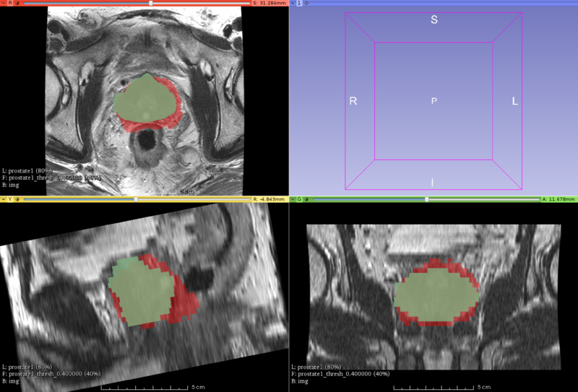Click the 3D view '1' label button
Image resolution: width=578 pixels, height=392 pixels.
click(x=299, y=3)
